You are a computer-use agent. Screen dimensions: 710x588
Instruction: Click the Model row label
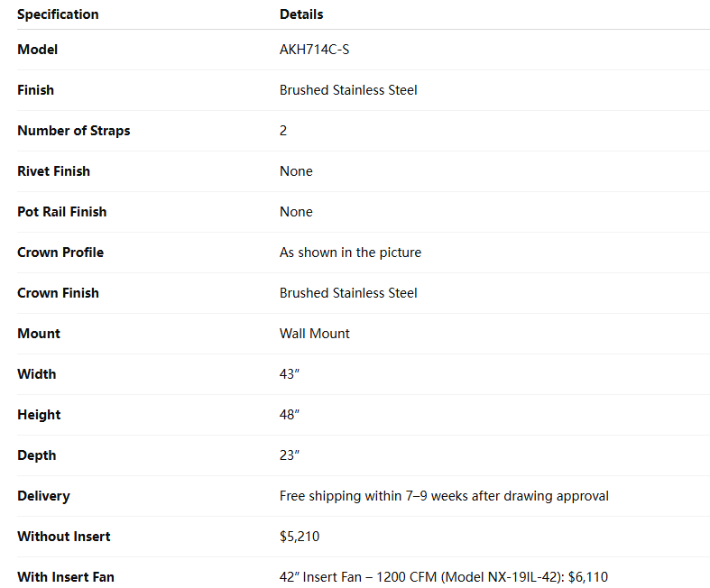tap(37, 50)
